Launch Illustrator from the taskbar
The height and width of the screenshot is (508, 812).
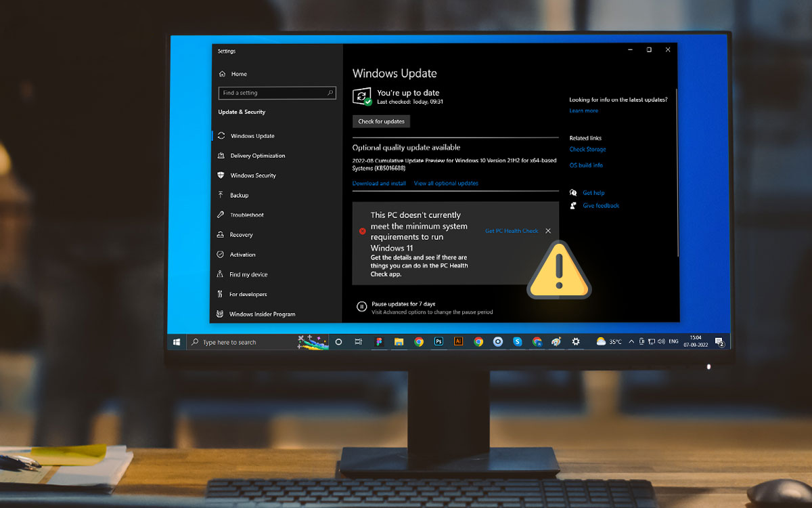click(x=458, y=342)
